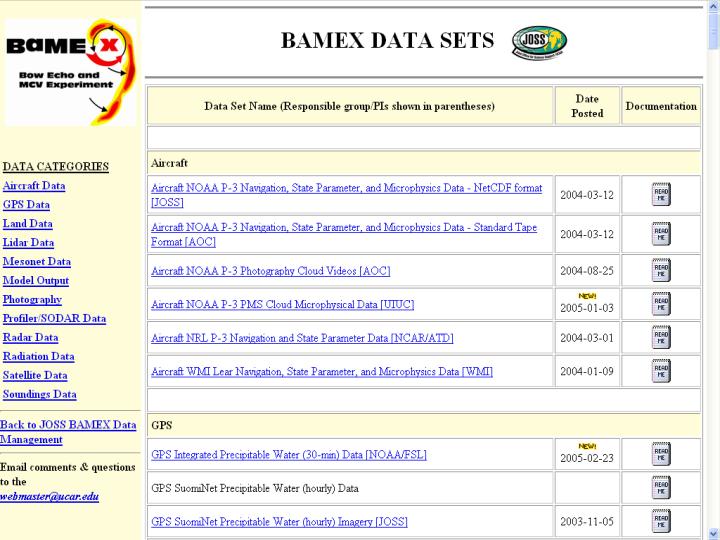
Task: Click the Data Set Name column header
Action: tap(350, 106)
